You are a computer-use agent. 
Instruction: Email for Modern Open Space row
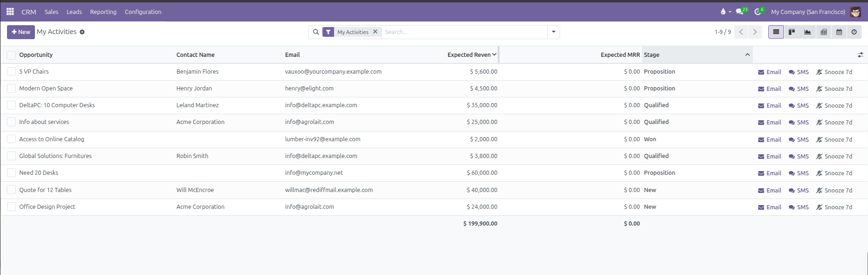point(770,89)
